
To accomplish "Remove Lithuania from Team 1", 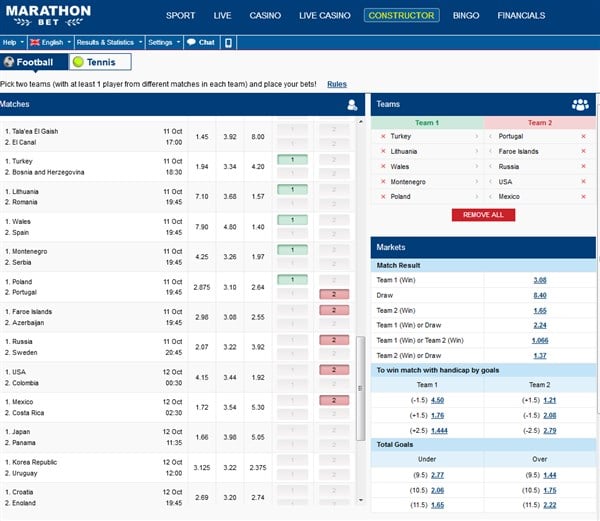I will pos(383,151).
